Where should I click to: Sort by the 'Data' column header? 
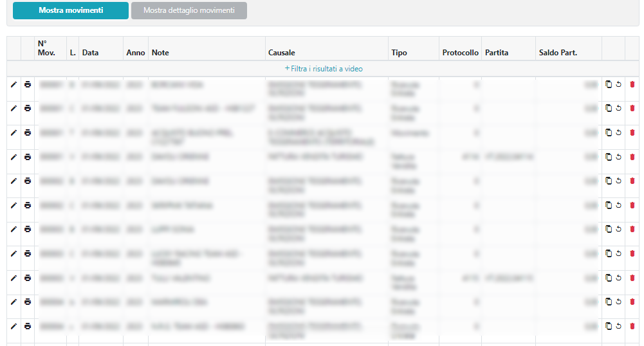90,53
